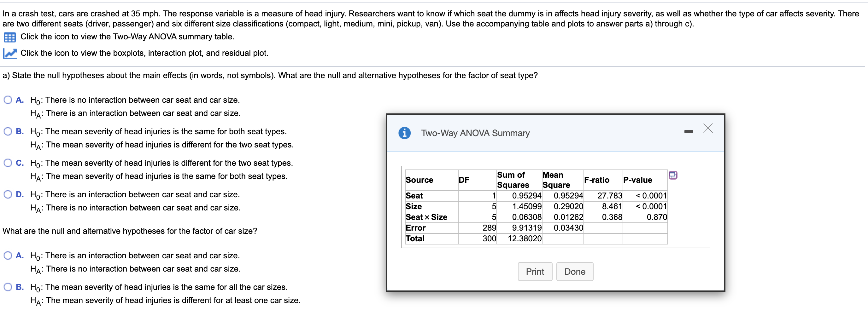
Task: Click the Seat F-ratio value 27.783
Action: coord(610,196)
